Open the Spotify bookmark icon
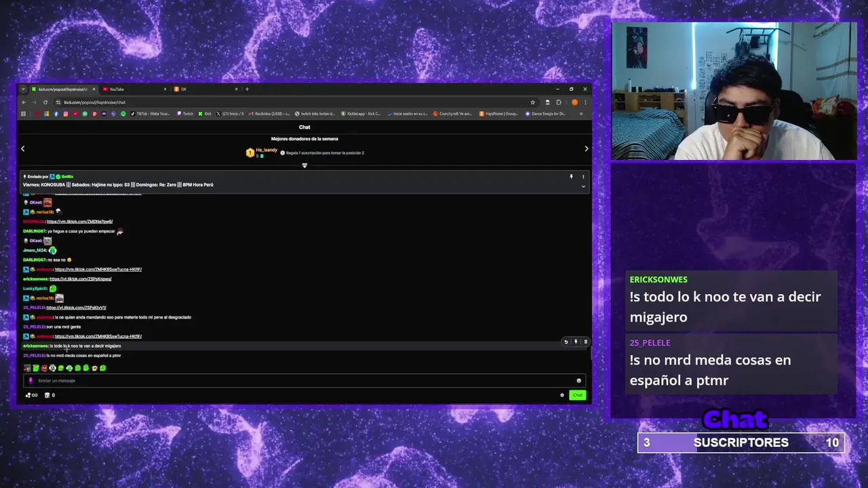 click(123, 114)
